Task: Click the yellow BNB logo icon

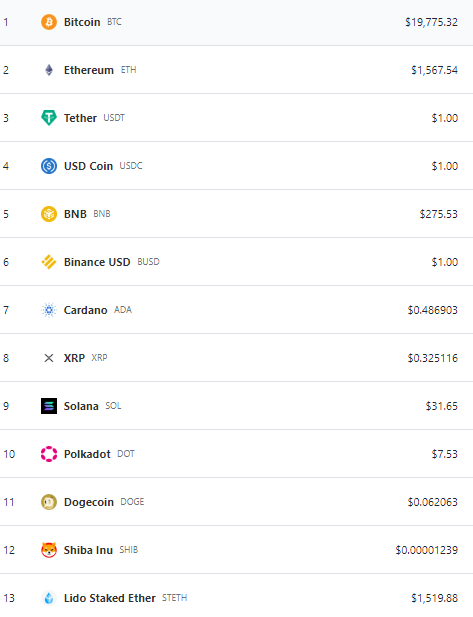Action: coord(49,214)
